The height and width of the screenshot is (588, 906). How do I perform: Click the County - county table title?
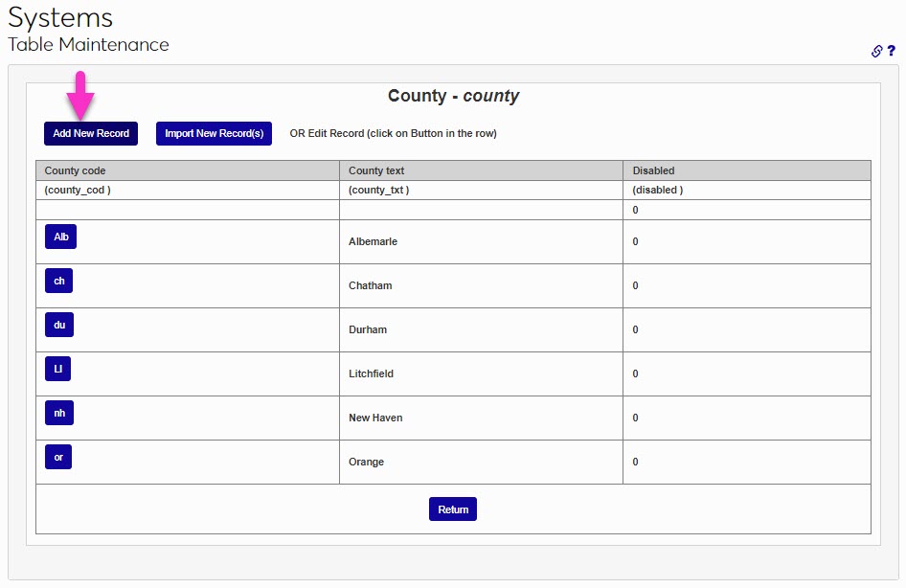click(452, 96)
